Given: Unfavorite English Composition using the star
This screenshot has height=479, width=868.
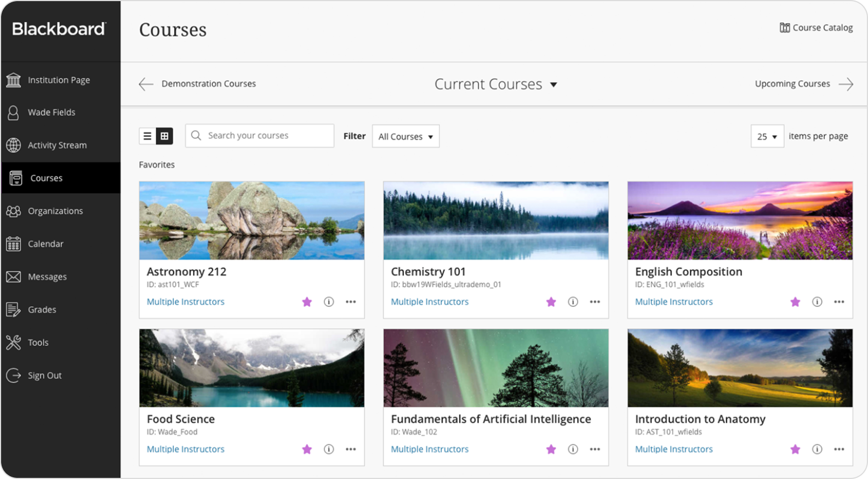Looking at the screenshot, I should click(795, 302).
